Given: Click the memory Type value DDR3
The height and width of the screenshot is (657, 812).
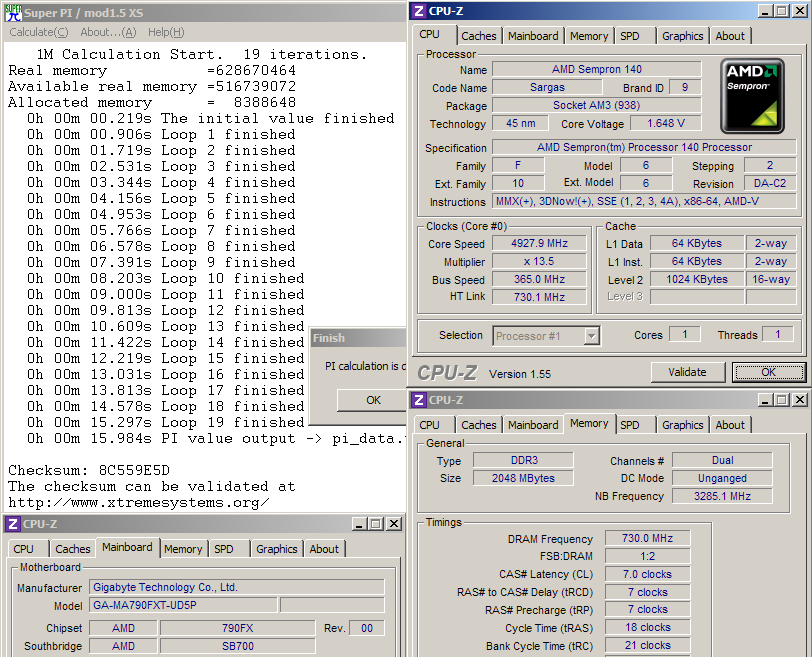Looking at the screenshot, I should coord(524,460).
